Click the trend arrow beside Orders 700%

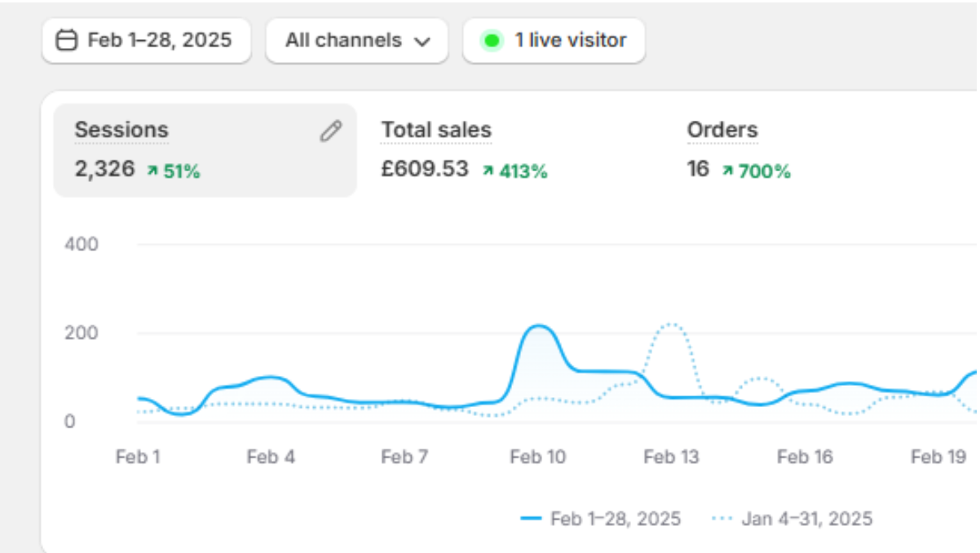click(727, 171)
